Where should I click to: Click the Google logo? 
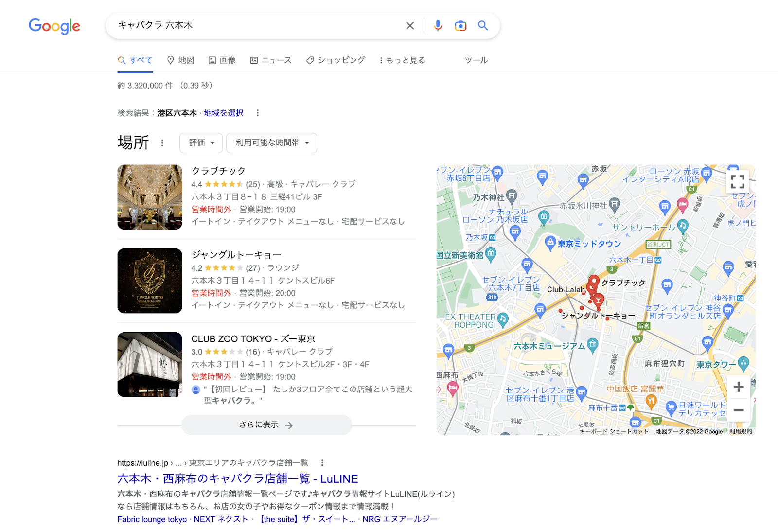54,26
